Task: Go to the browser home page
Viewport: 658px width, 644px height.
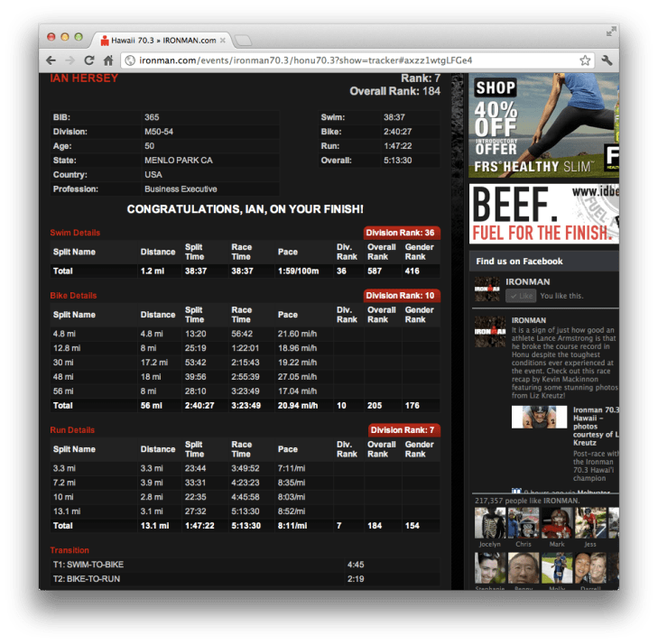Action: pos(108,60)
